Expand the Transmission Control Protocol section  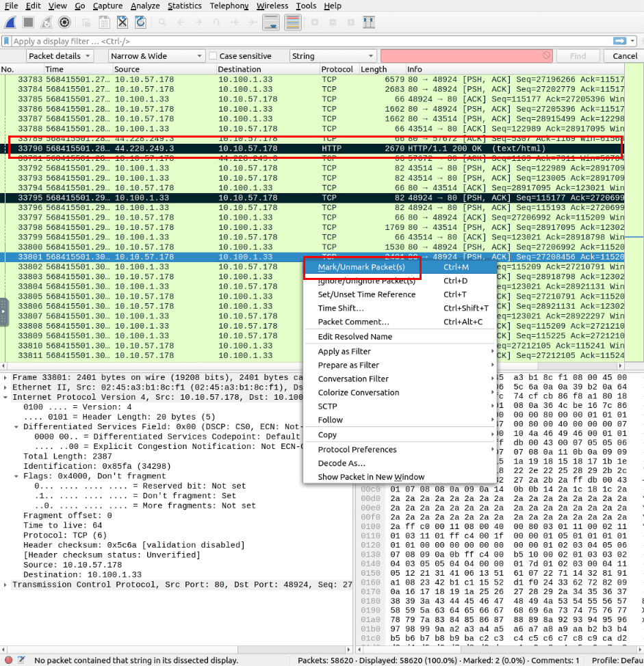tap(6, 585)
